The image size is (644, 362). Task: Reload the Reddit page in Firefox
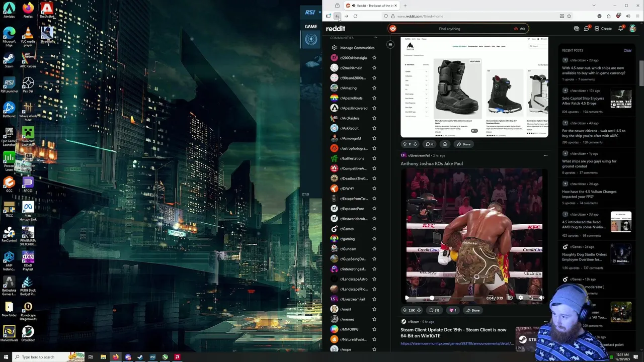point(355,16)
